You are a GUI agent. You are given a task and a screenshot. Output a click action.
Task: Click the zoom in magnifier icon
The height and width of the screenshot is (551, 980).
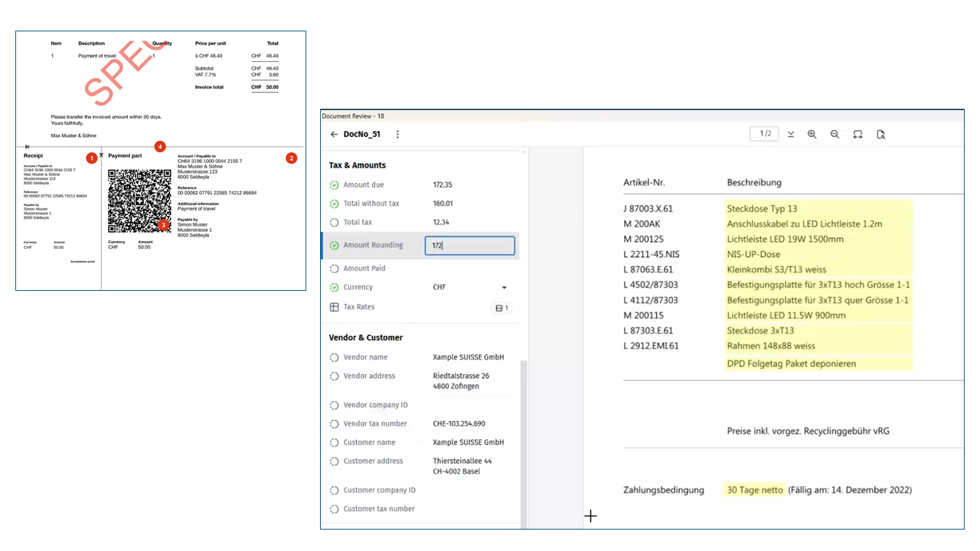point(812,134)
